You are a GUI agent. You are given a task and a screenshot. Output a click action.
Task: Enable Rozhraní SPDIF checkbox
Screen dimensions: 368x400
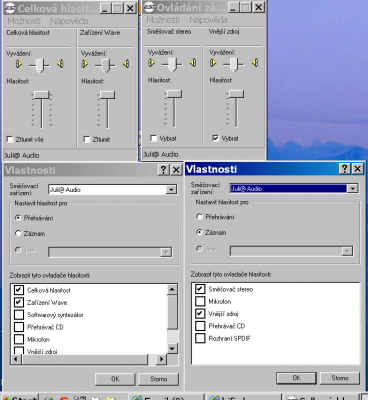point(200,338)
